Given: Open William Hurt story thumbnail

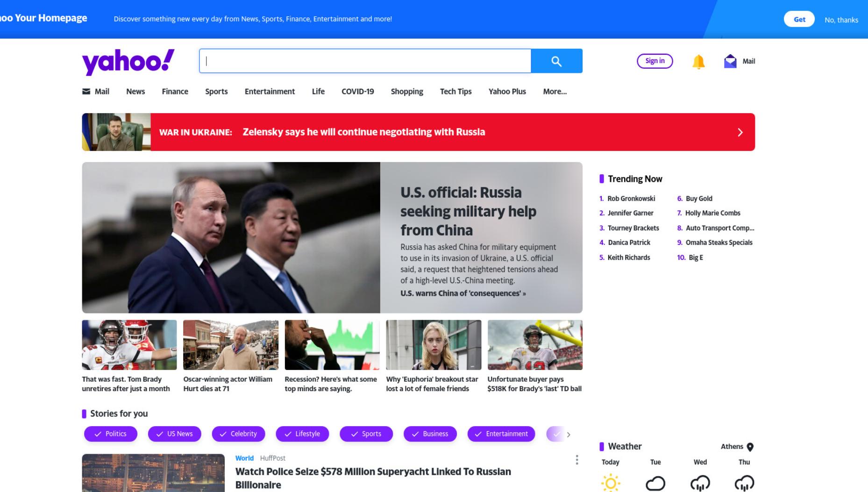Looking at the screenshot, I should click(x=231, y=345).
